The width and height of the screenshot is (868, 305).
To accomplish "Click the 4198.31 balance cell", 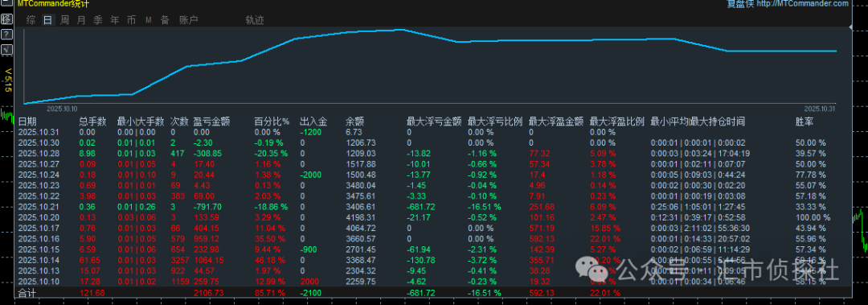I will click(x=361, y=217).
